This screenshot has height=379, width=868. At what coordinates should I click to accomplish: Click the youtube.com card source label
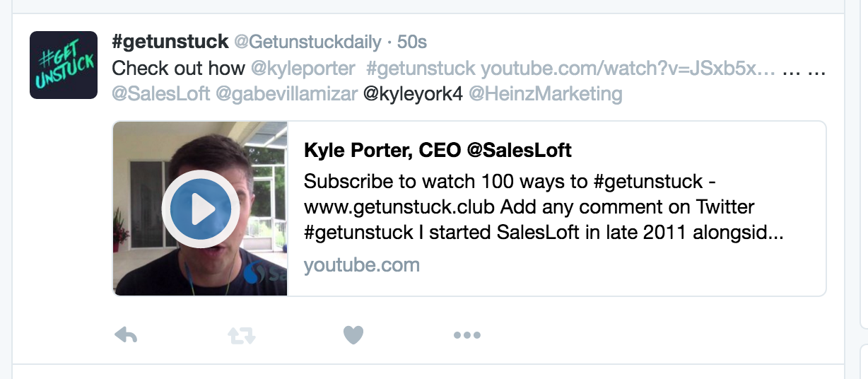pos(361,265)
